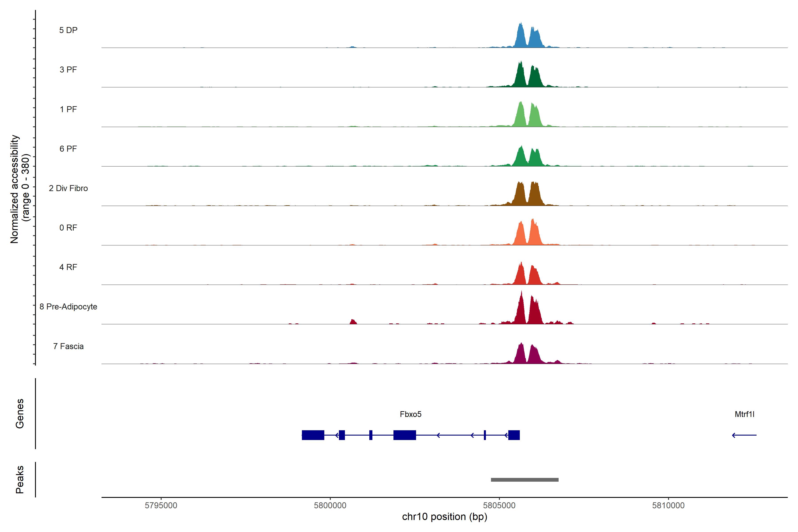Click the 3 PF track label
The image size is (798, 532).
click(68, 70)
